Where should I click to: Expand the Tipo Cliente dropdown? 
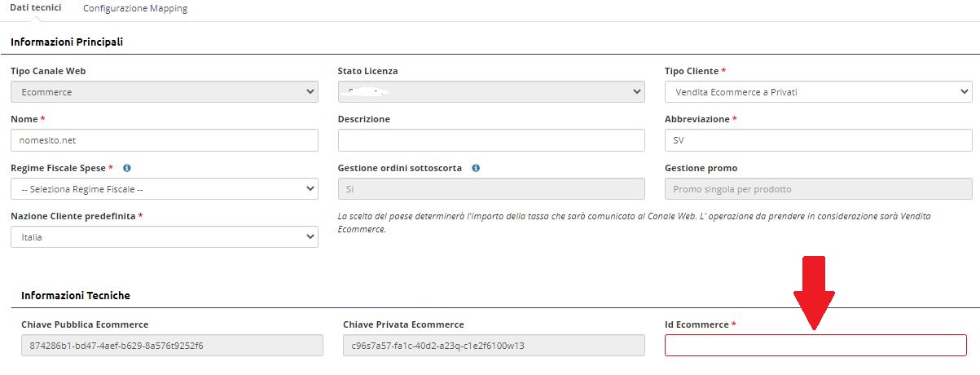[x=818, y=92]
